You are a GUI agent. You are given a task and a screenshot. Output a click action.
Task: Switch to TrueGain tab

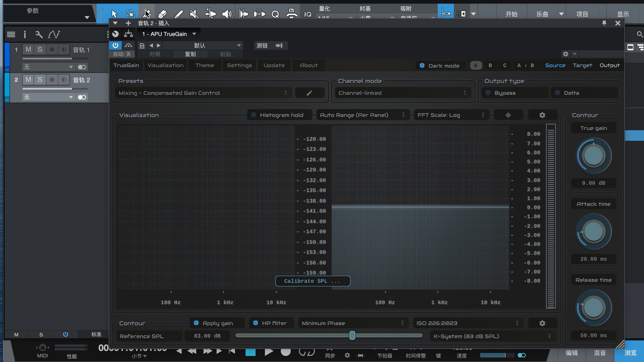pyautogui.click(x=126, y=65)
